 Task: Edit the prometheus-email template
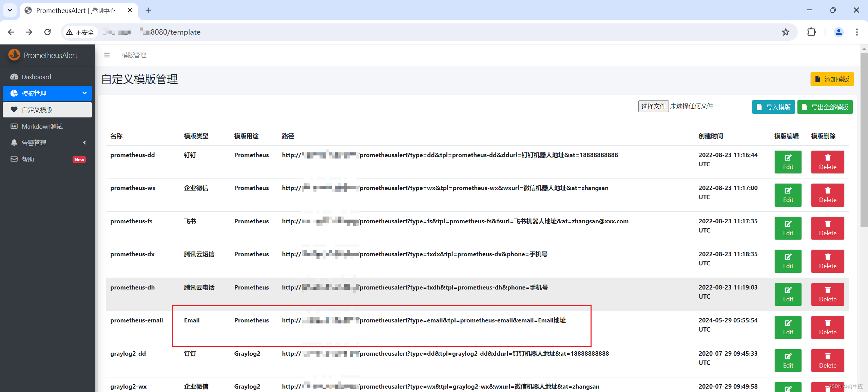coord(788,327)
